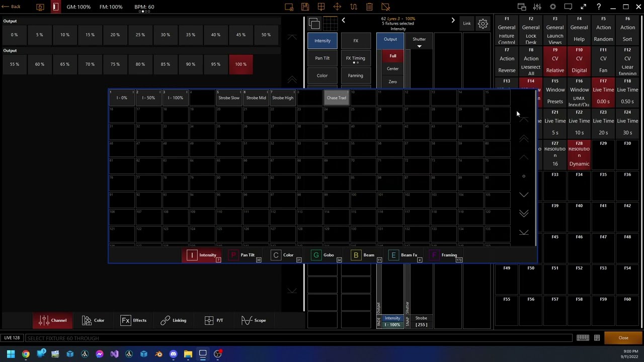Open File Explorer from taskbar
This screenshot has width=644, height=362.
pos(188,354)
